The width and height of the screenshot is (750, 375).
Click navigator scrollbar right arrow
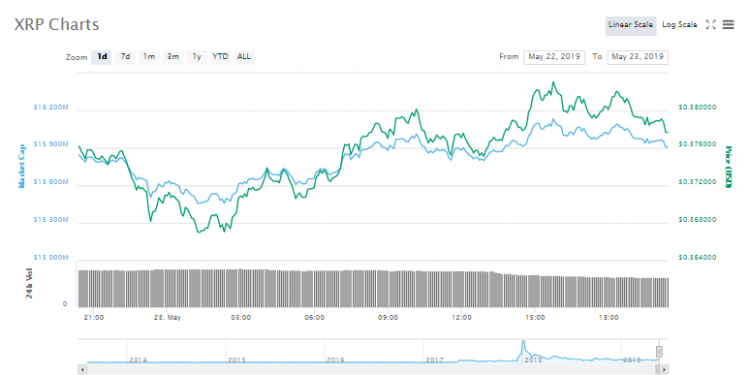tap(664, 370)
